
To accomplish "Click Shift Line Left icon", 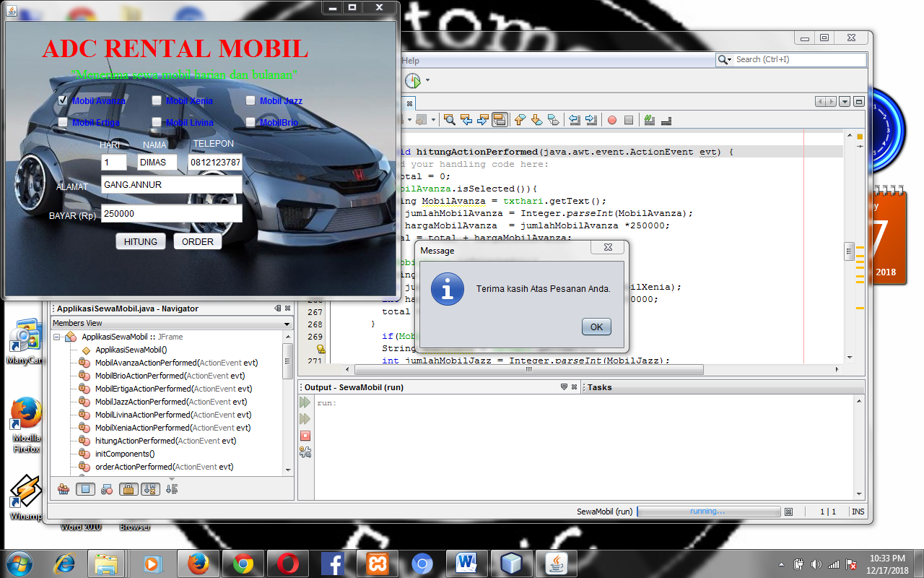I will pos(574,120).
